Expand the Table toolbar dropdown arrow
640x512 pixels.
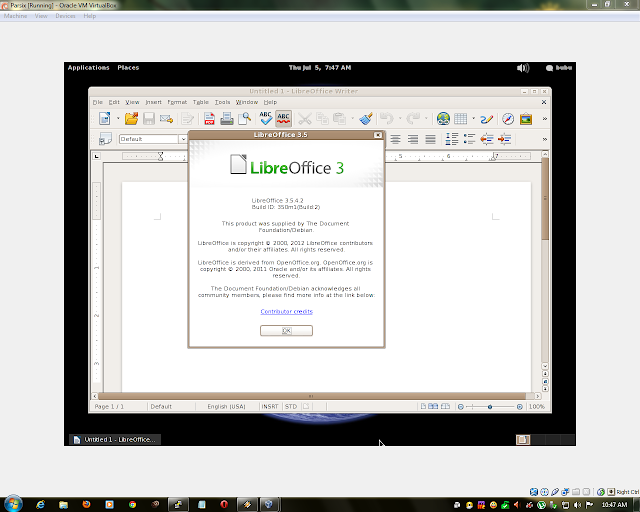(x=473, y=119)
